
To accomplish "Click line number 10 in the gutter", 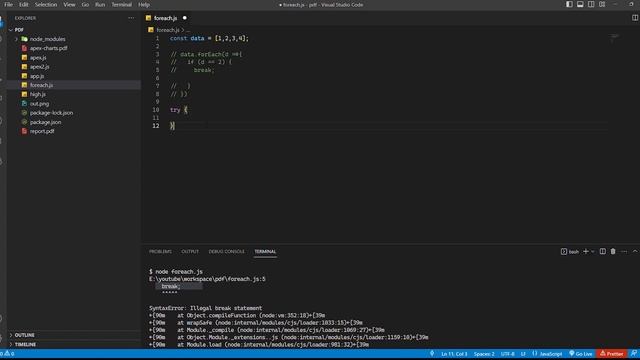I will (x=156, y=110).
